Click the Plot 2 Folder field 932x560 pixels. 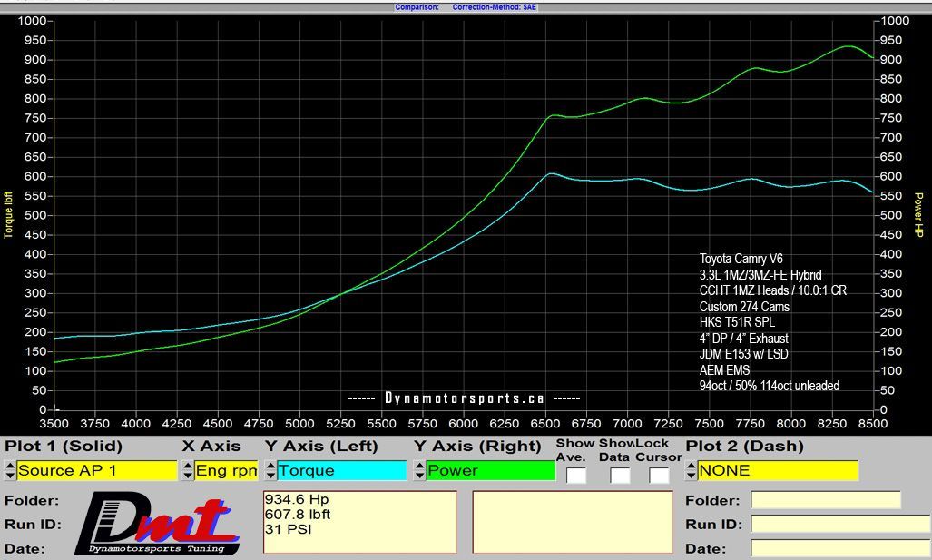tap(825, 500)
